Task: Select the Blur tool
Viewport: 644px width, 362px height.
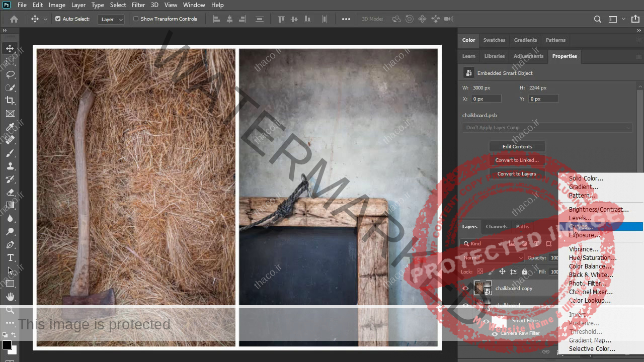Action: (x=10, y=219)
